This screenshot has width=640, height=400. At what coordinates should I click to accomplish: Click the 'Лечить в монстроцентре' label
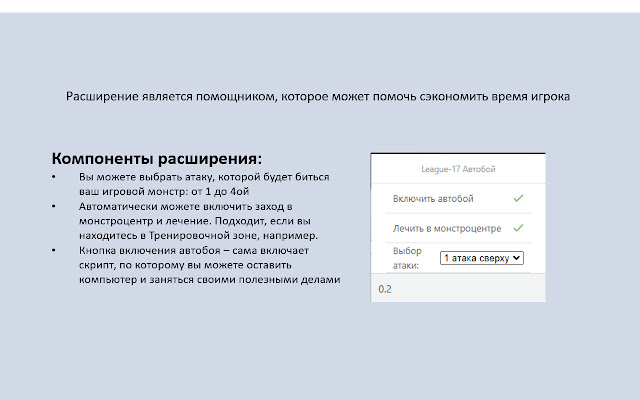(447, 229)
